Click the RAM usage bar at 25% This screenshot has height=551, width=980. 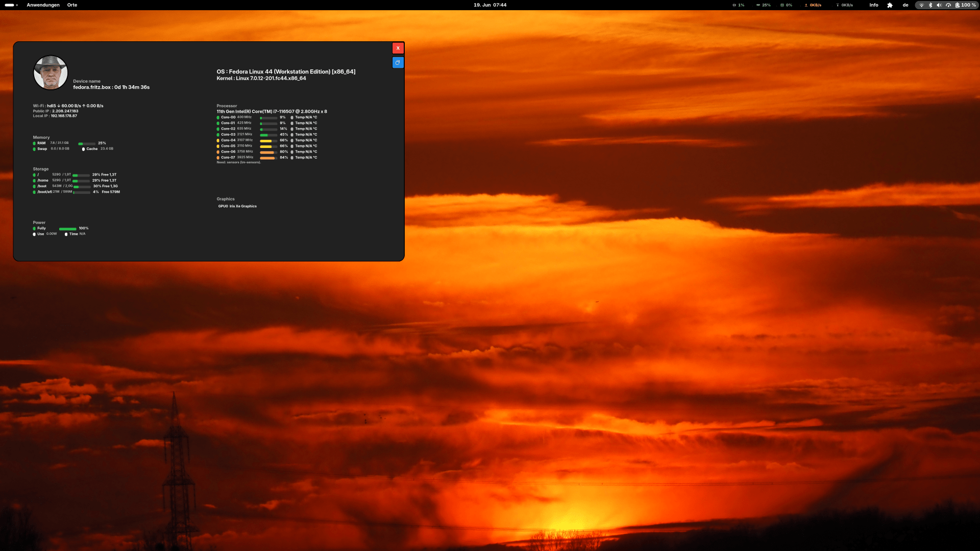(87, 144)
